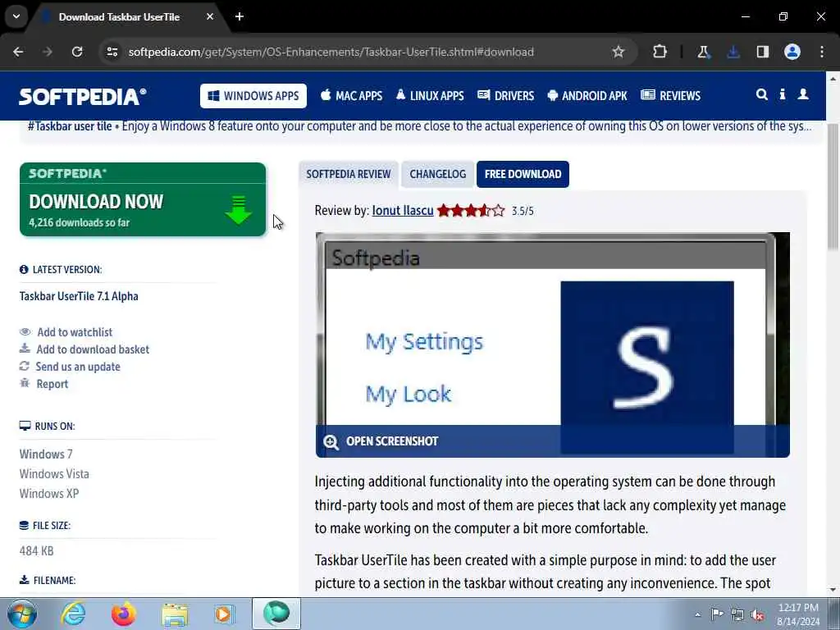Viewport: 840px width, 630px height.
Task: Open the Chrome three-dot menu
Action: (822, 52)
